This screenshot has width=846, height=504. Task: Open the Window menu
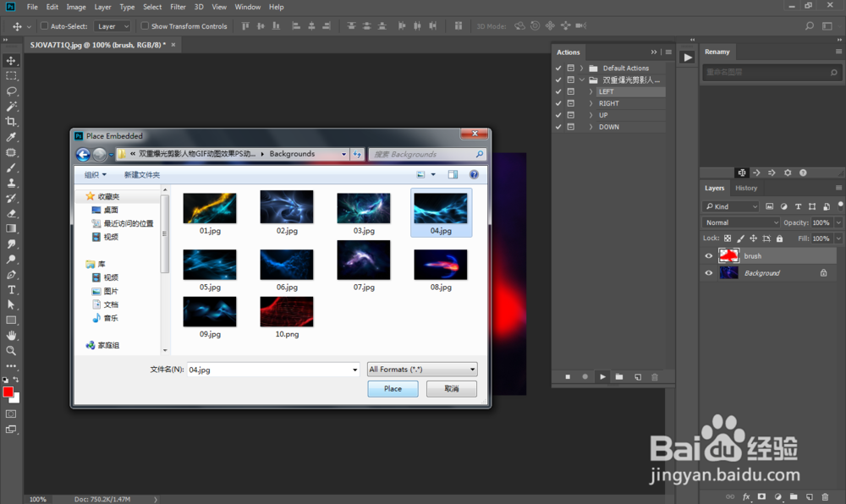[248, 7]
